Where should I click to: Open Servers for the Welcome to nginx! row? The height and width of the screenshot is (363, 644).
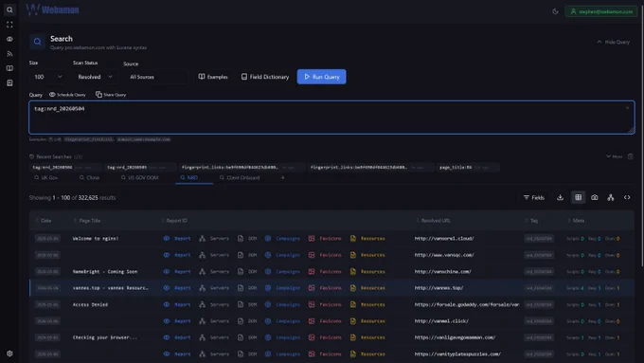tap(214, 239)
